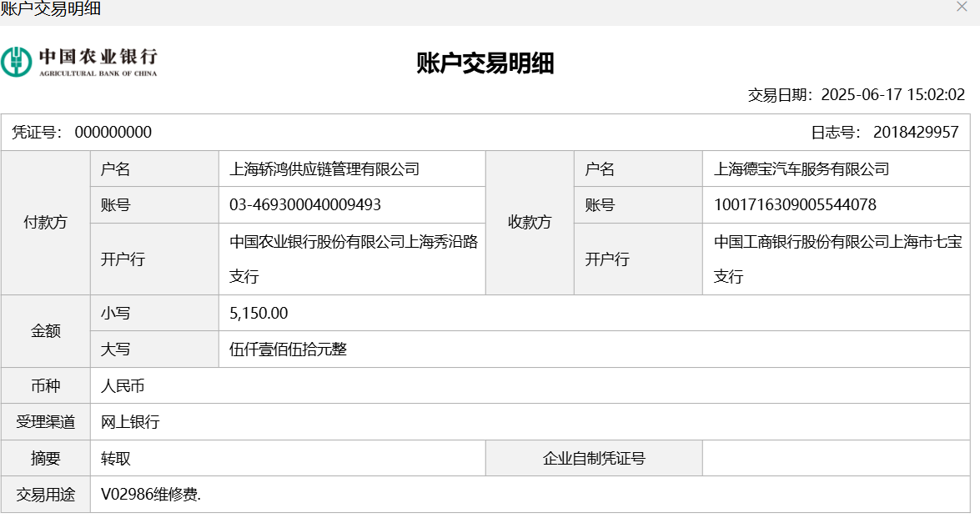Click the summary value 转取
The height and width of the screenshot is (523, 980).
(x=116, y=459)
